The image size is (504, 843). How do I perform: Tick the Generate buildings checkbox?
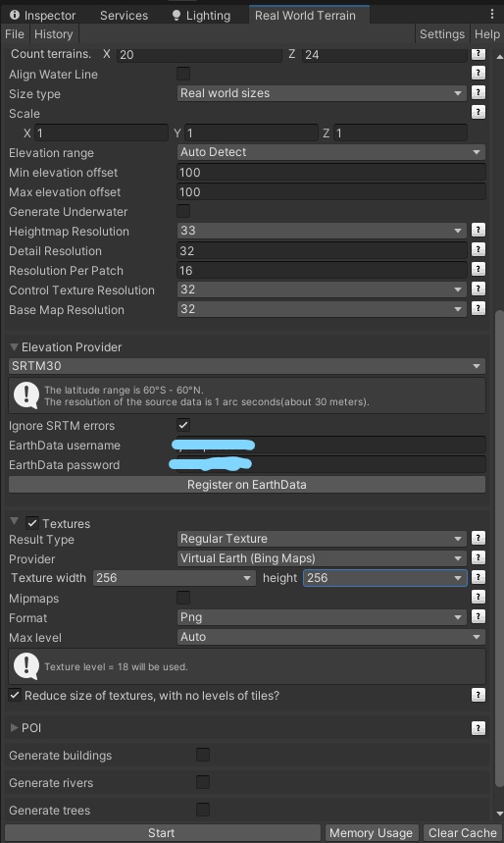pyautogui.click(x=203, y=755)
